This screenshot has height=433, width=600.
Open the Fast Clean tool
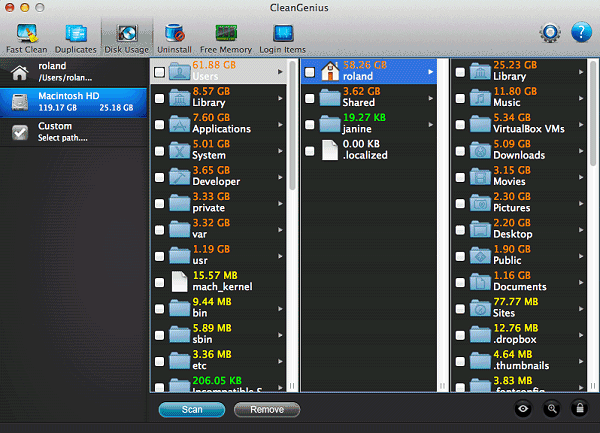[x=27, y=37]
